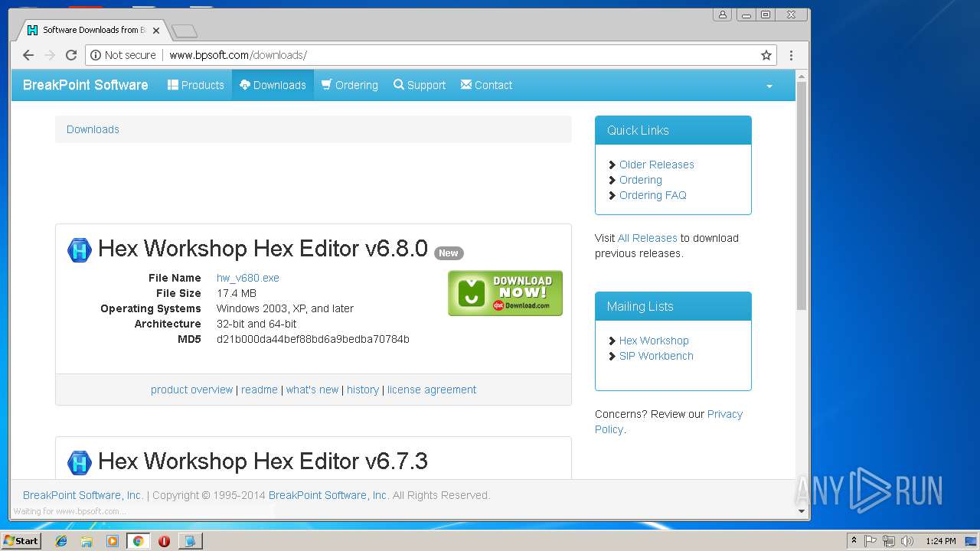Viewport: 980px width, 551px height.
Task: Click the network tray icon
Action: (x=889, y=541)
